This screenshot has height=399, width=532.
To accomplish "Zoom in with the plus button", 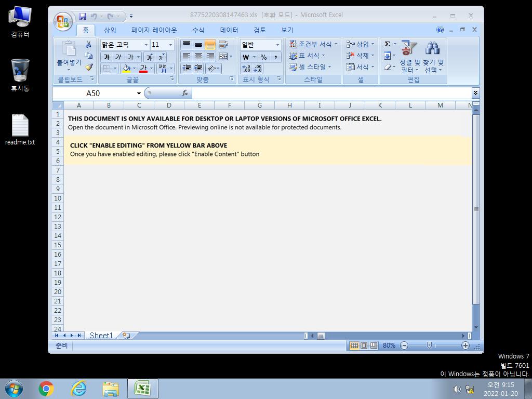I will tap(465, 345).
